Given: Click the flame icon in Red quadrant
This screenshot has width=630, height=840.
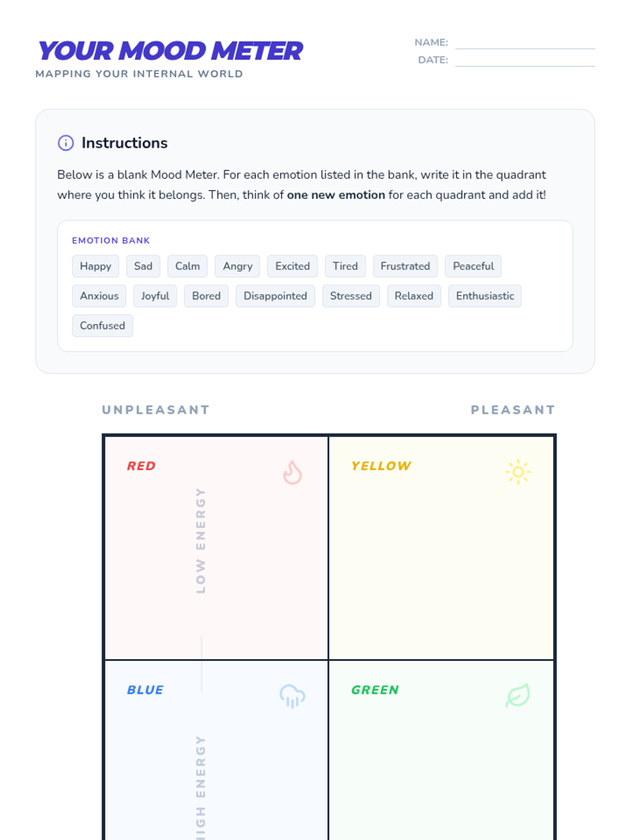Looking at the screenshot, I should click(292, 472).
